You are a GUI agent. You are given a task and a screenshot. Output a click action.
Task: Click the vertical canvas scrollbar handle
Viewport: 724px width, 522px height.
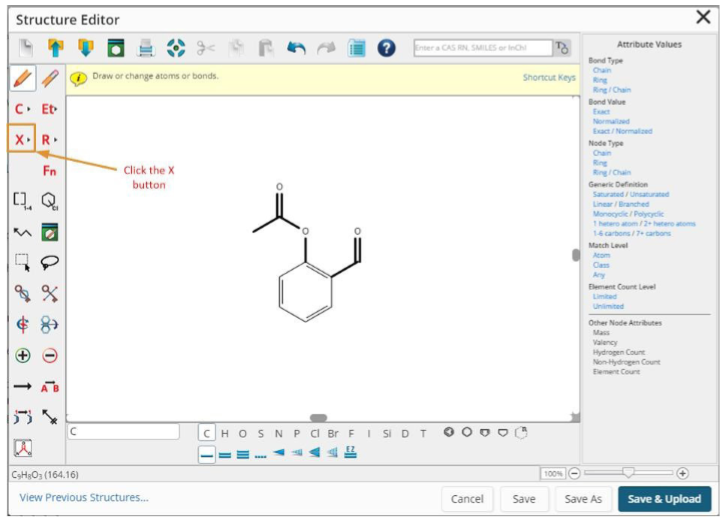[x=576, y=255]
